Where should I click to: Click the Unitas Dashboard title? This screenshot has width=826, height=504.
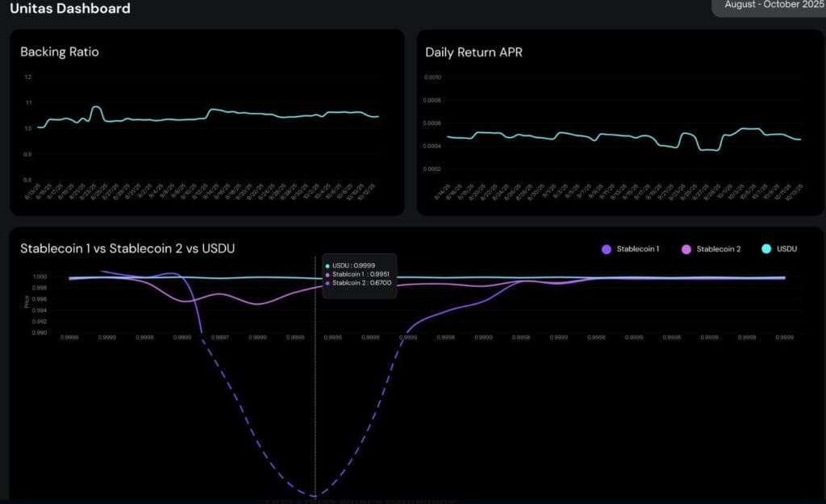point(70,8)
